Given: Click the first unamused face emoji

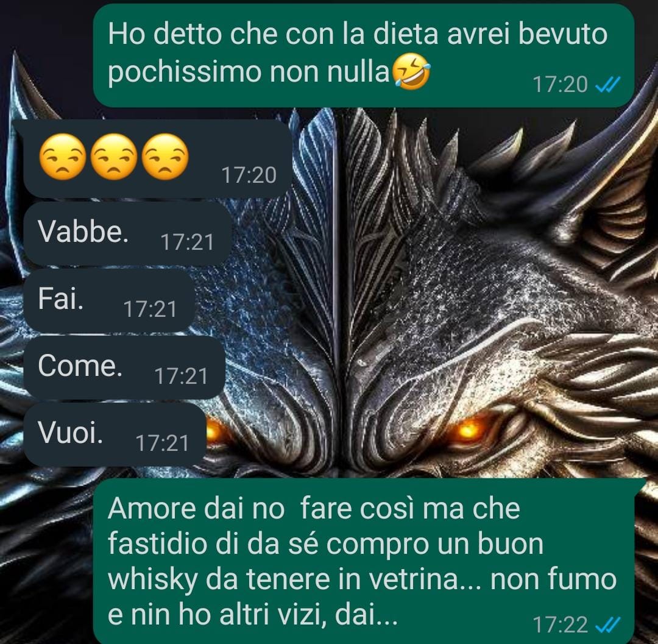Looking at the screenshot, I should pyautogui.click(x=63, y=157).
